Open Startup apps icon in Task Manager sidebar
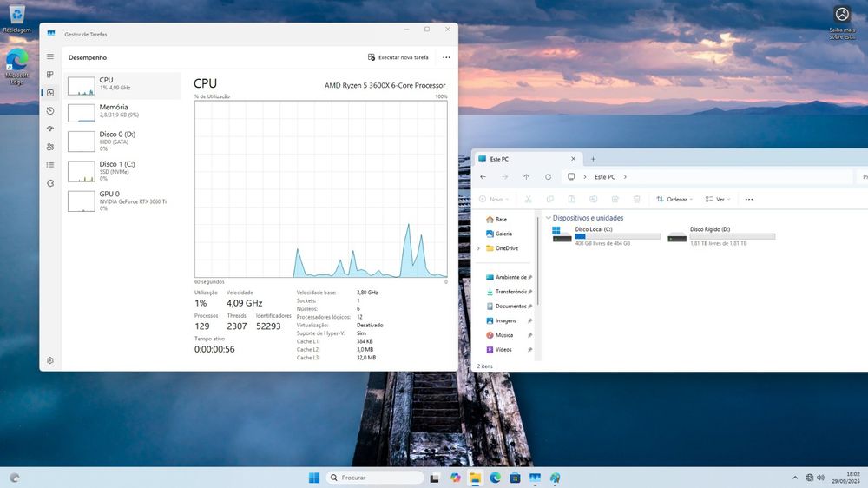Image resolution: width=868 pixels, height=488 pixels. pos(50,129)
